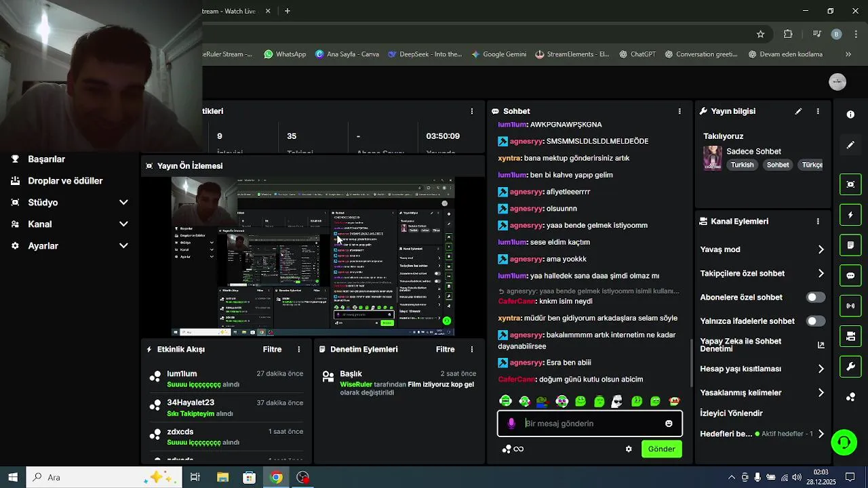The image size is (868, 488).
Task: Toggle Abonelere özel sohbet switch
Action: (816, 298)
